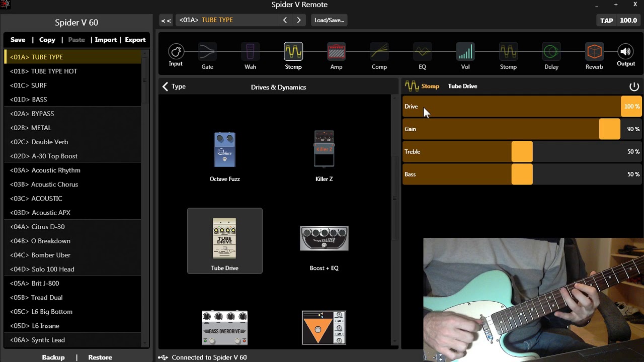
Task: Adjust the Treble slider
Action: coord(522,152)
